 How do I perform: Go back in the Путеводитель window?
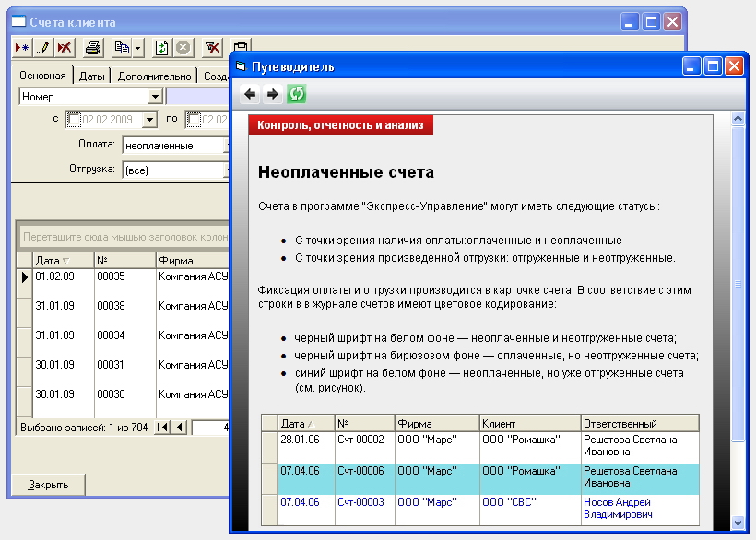[x=250, y=94]
